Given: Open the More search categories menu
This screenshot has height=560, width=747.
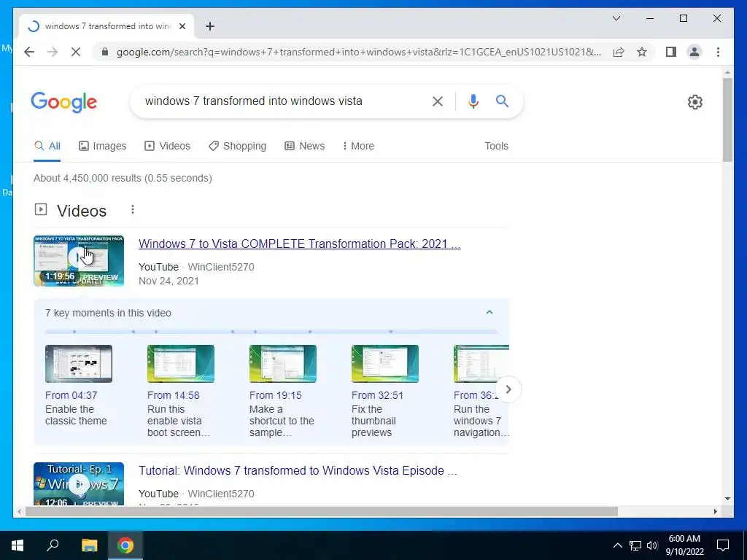Looking at the screenshot, I should pos(358,146).
